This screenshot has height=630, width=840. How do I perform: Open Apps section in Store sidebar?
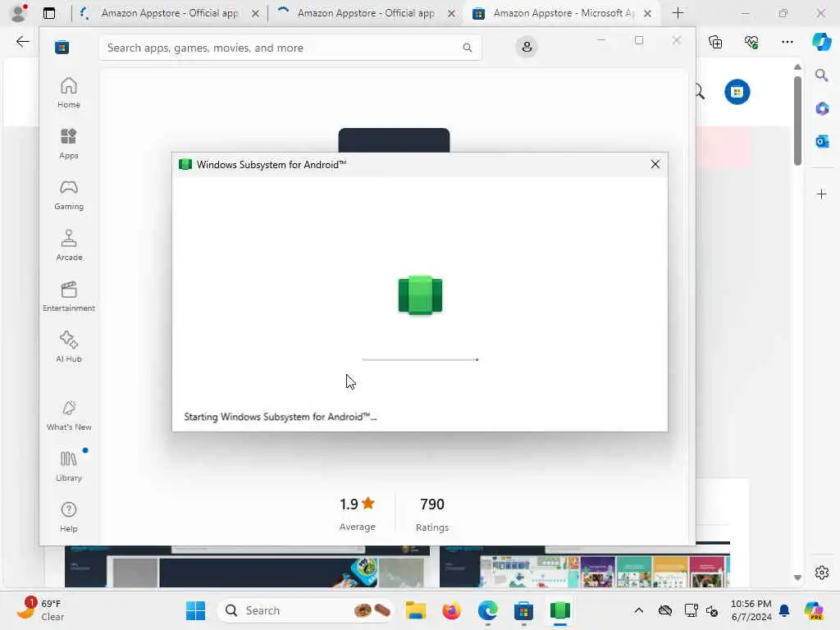(69, 144)
